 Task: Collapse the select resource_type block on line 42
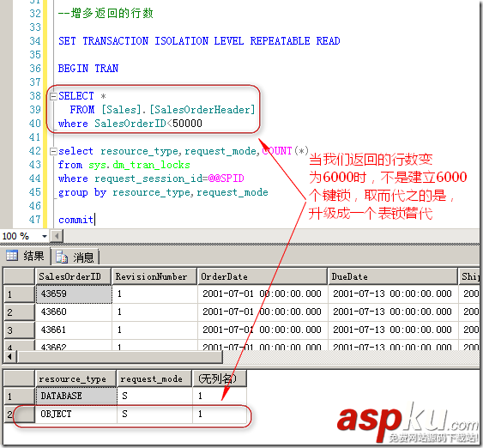click(53, 151)
